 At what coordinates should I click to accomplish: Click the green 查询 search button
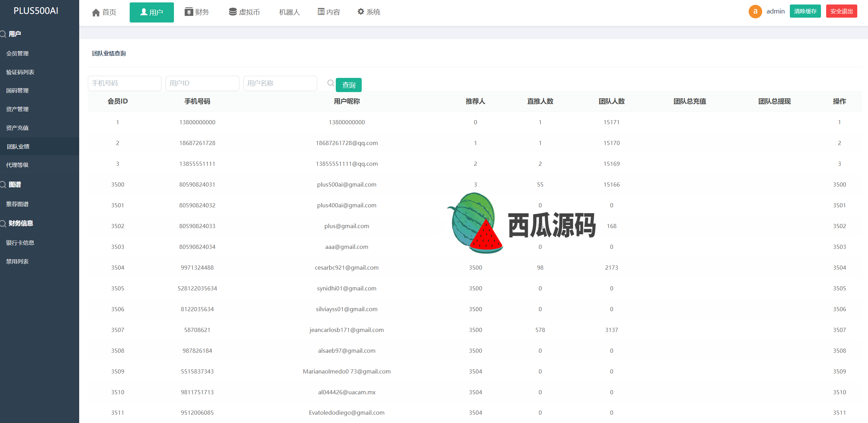point(349,85)
